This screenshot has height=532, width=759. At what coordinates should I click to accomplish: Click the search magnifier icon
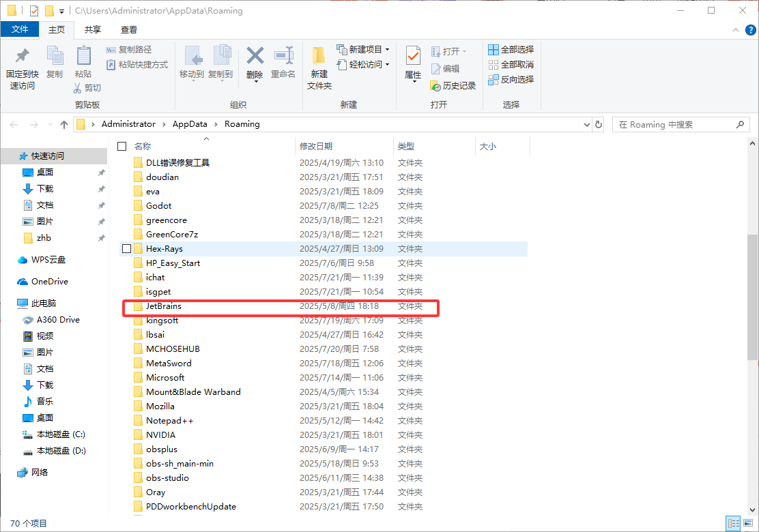point(740,124)
